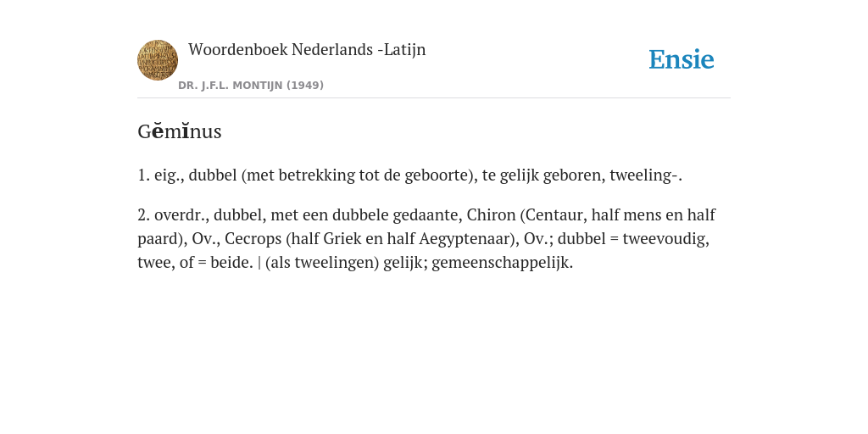Screen dimensions: 868x434
Task: Click the Gĕmĭnus entry heading
Action: coord(180,131)
